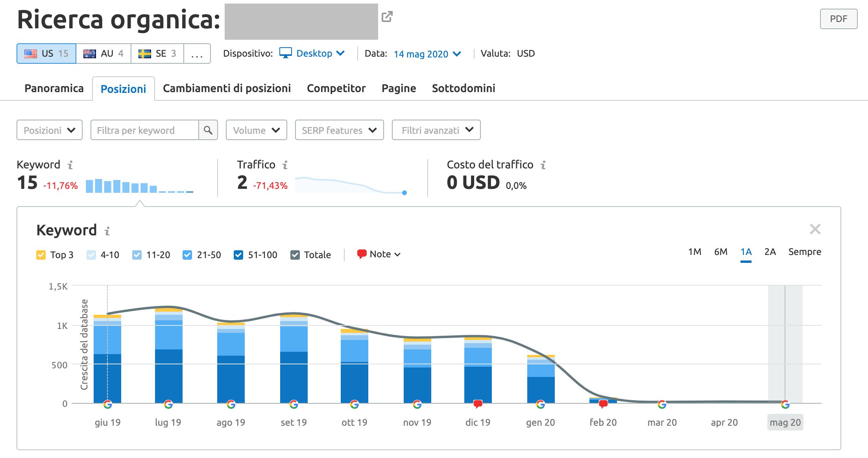Open the SERP features dropdown
Viewport: 868px width, 458px height.
(340, 130)
